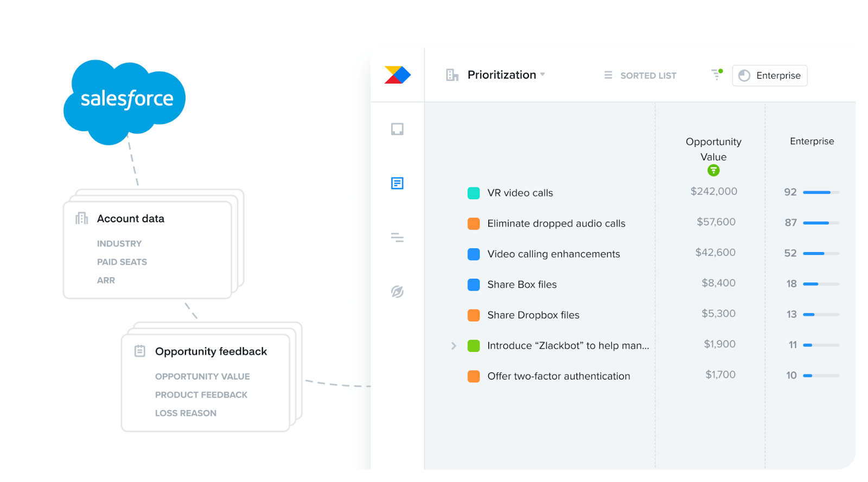Open the Eliminate dropped audio calls feature

click(556, 223)
